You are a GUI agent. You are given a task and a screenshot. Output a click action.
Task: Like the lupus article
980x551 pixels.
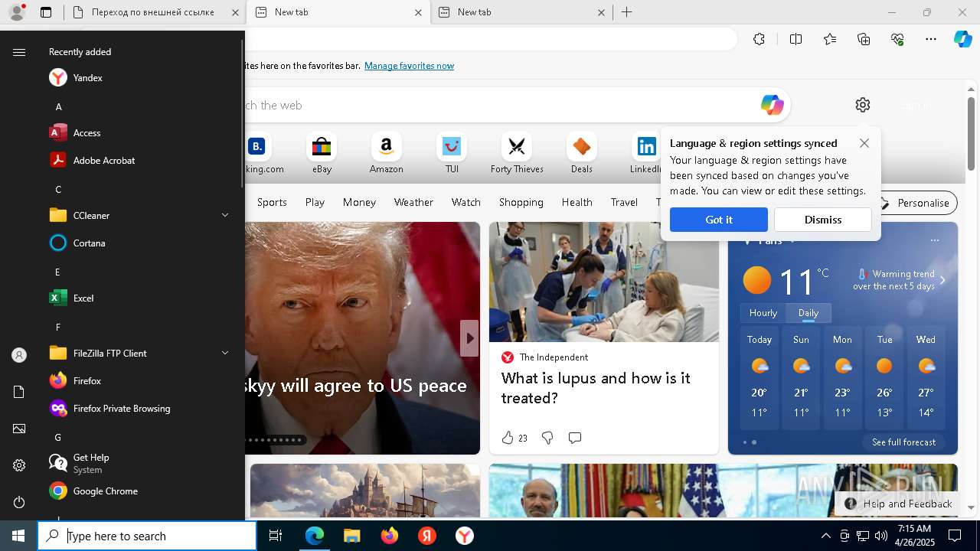point(507,438)
